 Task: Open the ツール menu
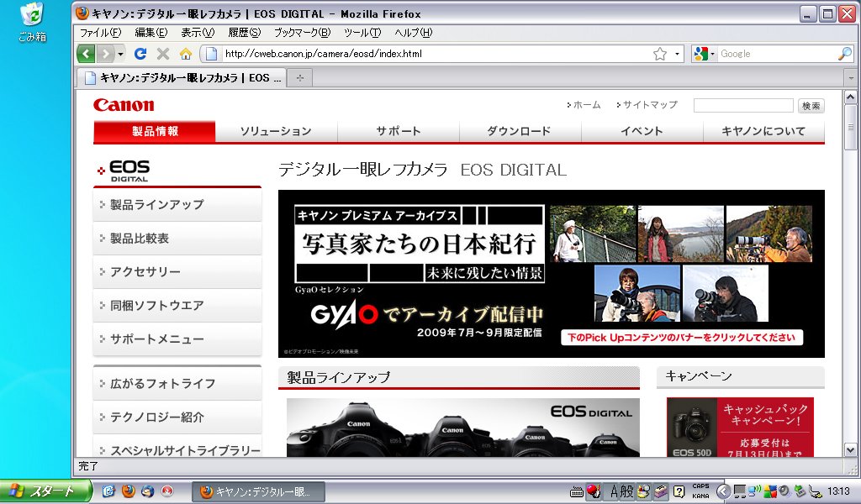[362, 33]
